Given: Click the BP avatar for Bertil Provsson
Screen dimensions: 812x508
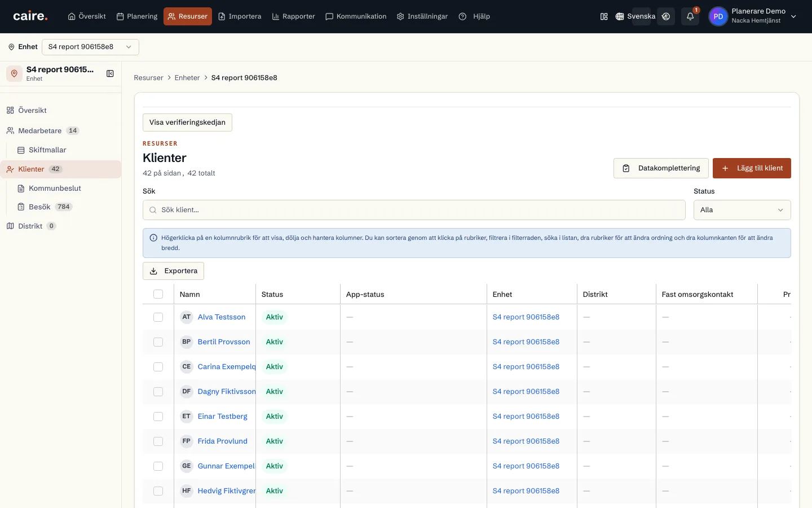Looking at the screenshot, I should (x=187, y=342).
